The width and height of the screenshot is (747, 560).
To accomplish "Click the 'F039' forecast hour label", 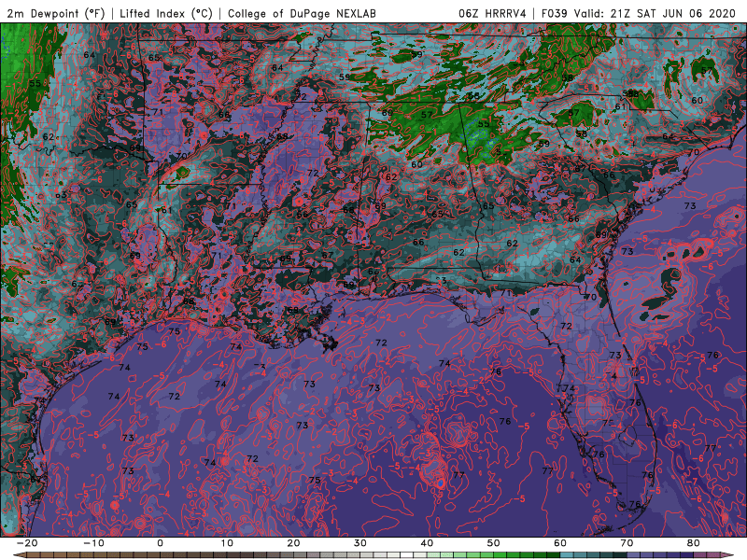I will pyautogui.click(x=554, y=13).
